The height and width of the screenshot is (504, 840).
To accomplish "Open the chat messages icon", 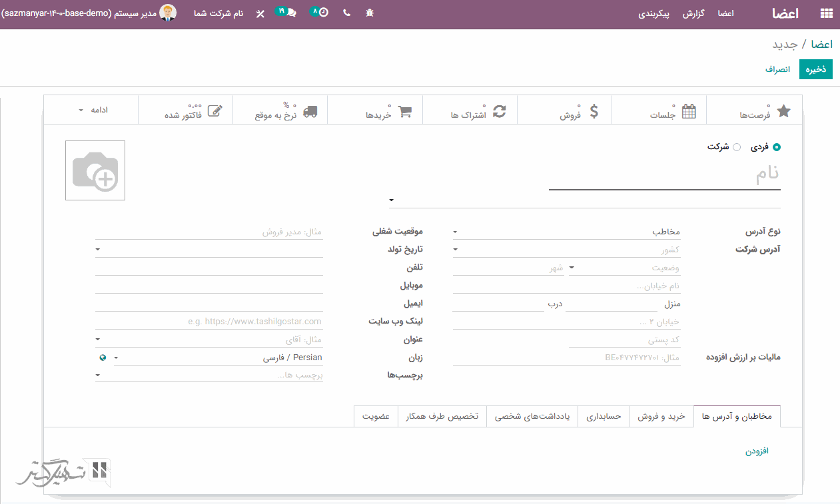I will coord(287,13).
